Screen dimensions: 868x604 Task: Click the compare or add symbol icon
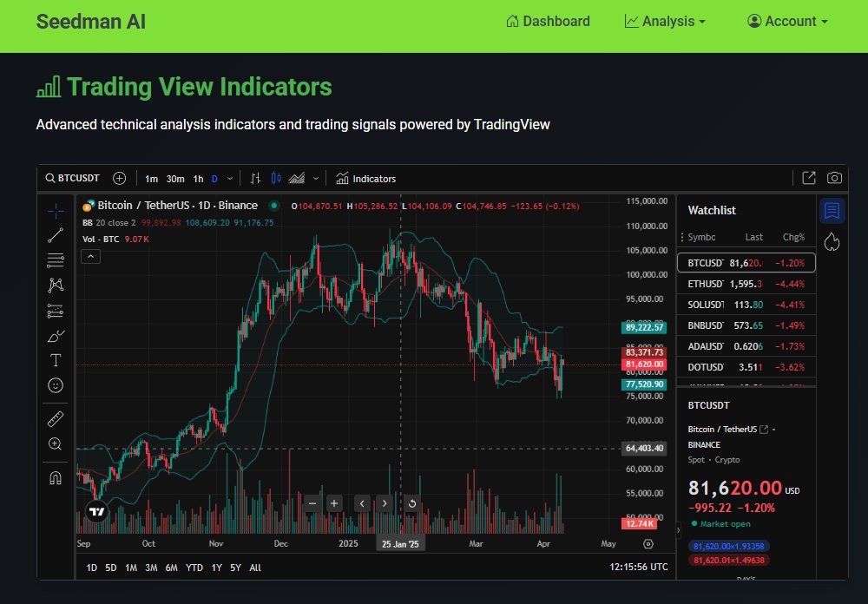(119, 178)
